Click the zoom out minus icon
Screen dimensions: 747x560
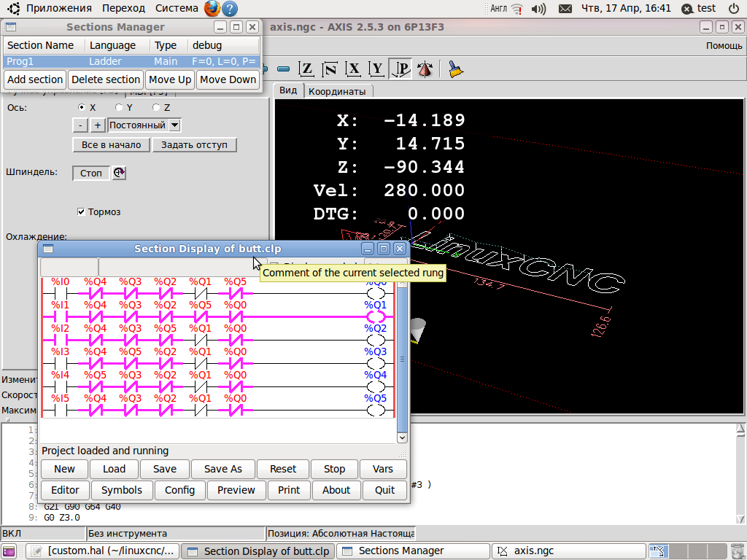(x=284, y=69)
